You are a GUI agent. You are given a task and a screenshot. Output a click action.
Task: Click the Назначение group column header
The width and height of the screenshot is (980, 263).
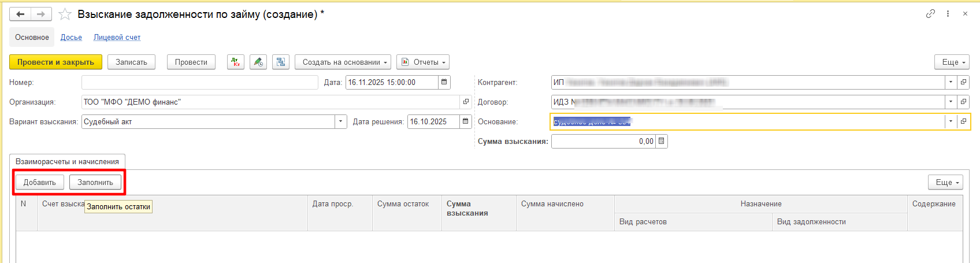pyautogui.click(x=761, y=204)
